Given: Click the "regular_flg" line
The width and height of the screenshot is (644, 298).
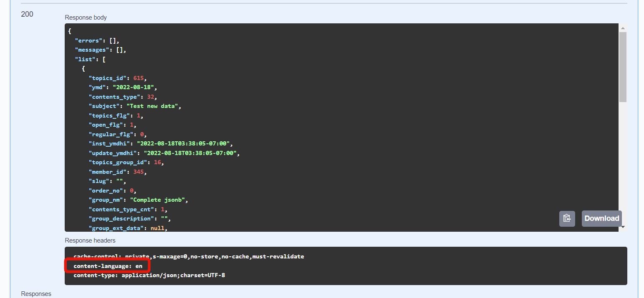Looking at the screenshot, I should [118, 134].
